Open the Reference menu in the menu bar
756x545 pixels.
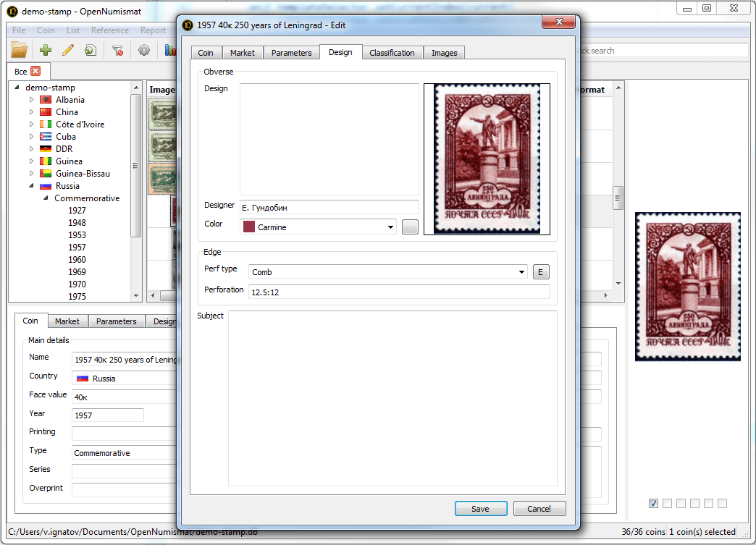point(109,30)
